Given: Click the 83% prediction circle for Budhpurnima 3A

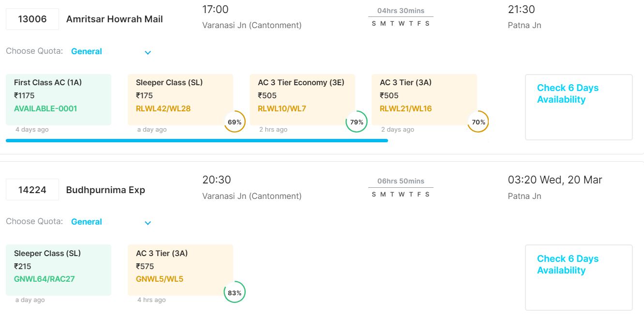Looking at the screenshot, I should click(x=235, y=292).
